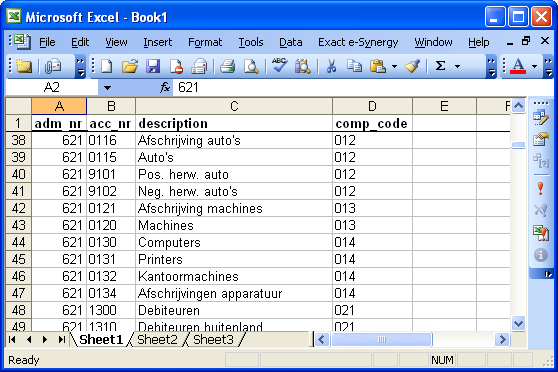Activate the Format Painter brush

412,66
